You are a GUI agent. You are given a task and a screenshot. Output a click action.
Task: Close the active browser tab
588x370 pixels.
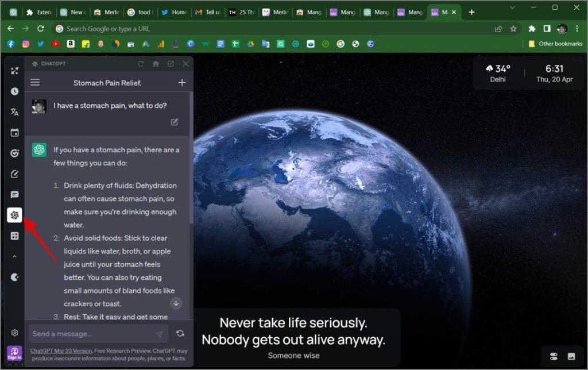pos(454,13)
